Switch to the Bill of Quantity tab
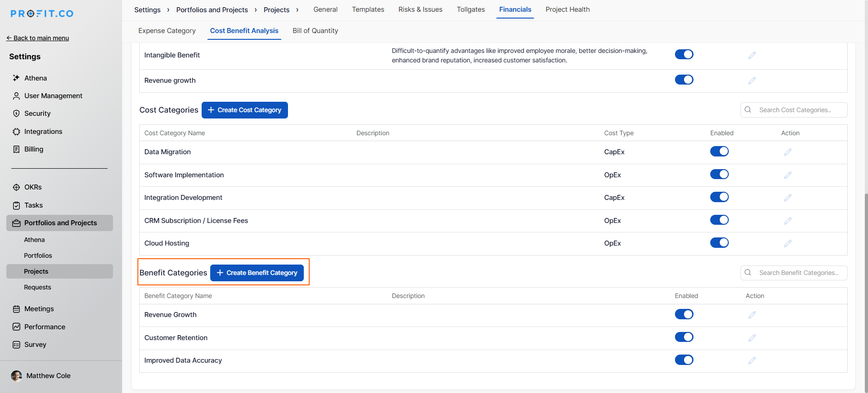Image resolution: width=868 pixels, height=393 pixels. point(315,31)
